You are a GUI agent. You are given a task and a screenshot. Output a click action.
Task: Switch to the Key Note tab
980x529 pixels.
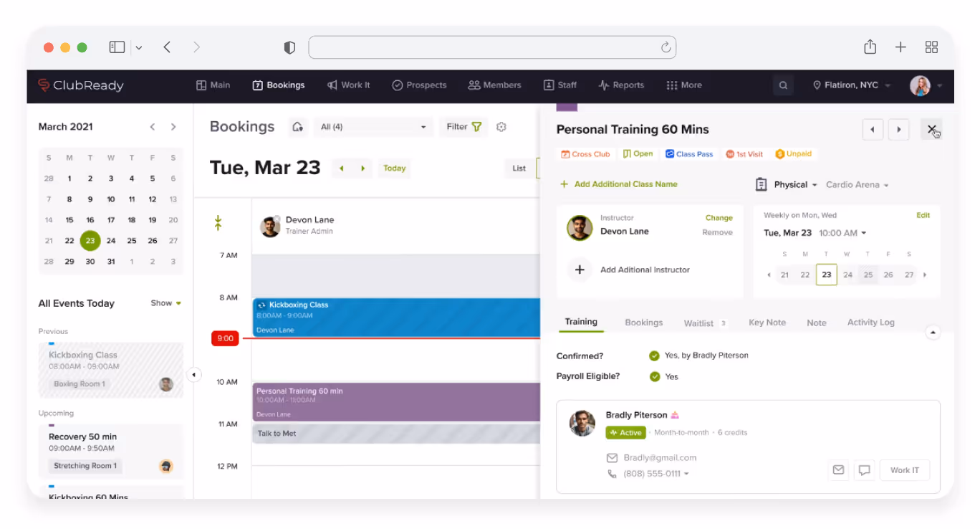click(767, 323)
